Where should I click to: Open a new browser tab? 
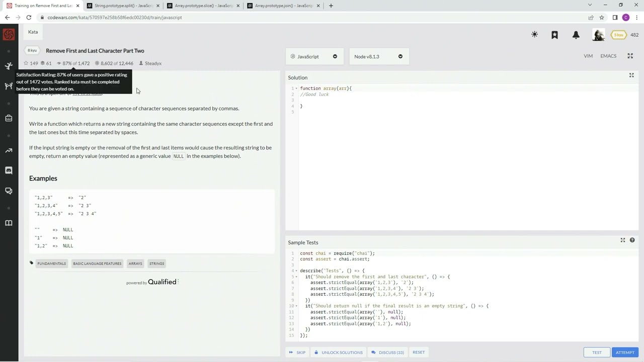click(331, 6)
